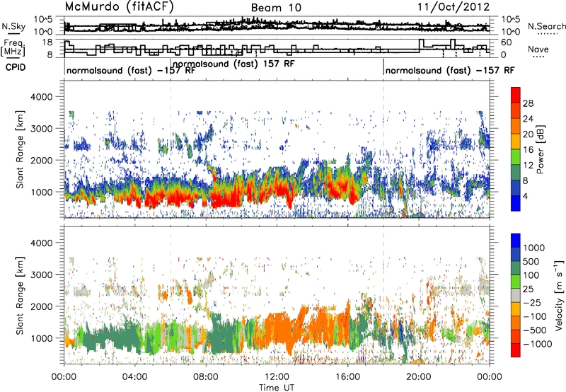Image resolution: width=566 pixels, height=392 pixels.
Task: Click the date '11/Oct/2012'
Action: coord(454,7)
